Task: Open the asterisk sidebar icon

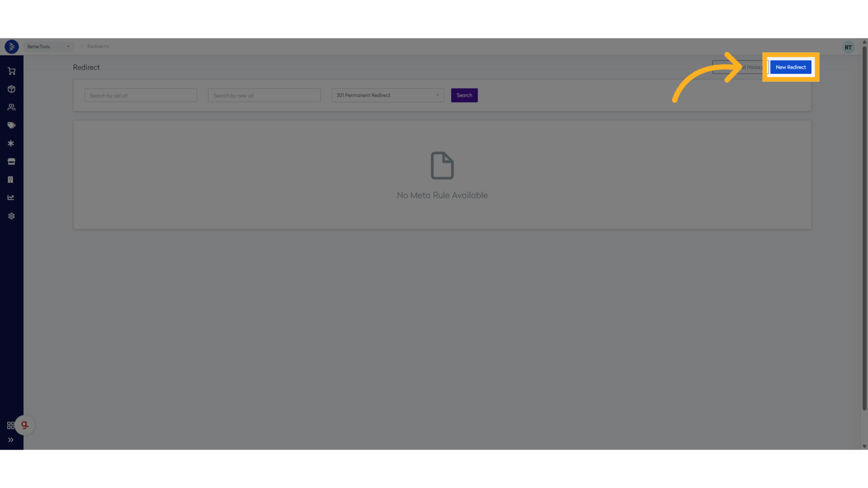Action: (x=11, y=143)
